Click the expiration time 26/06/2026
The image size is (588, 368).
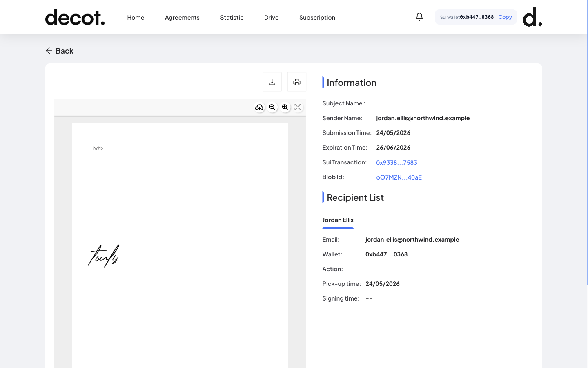tap(393, 148)
